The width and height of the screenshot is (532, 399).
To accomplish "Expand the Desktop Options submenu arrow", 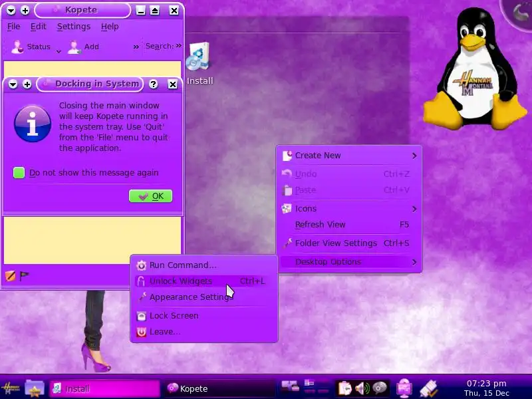I will 414,262.
